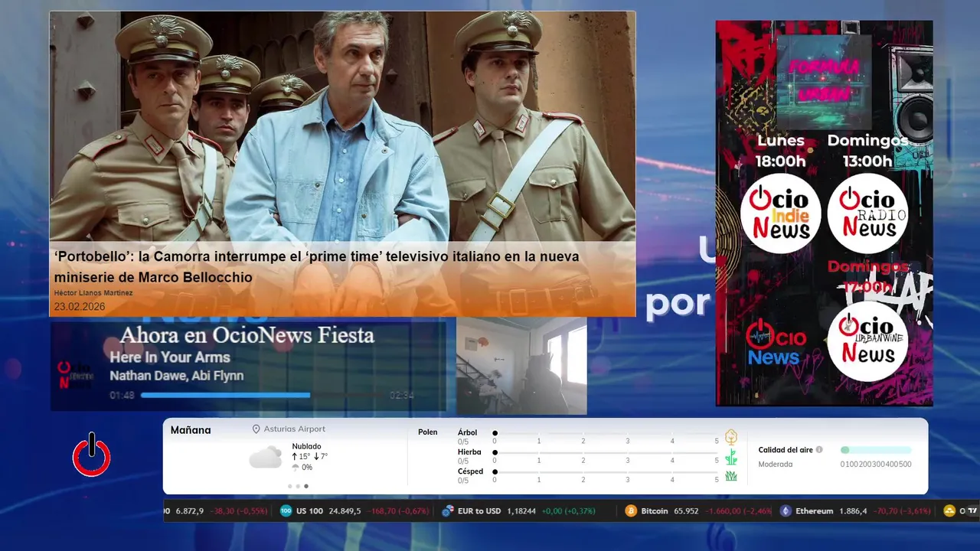Image resolution: width=980 pixels, height=551 pixels.
Task: Click the small OcioNews logo in the player
Action: (75, 375)
